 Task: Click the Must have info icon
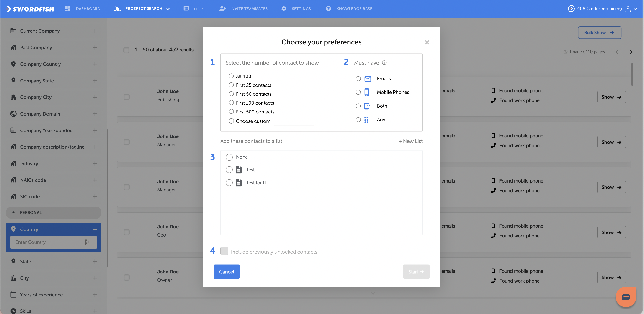[384, 63]
